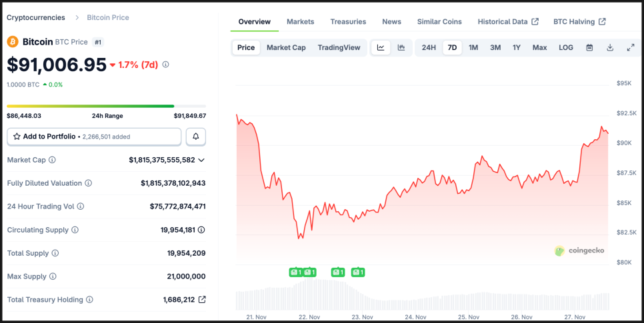Switch to the candlestick chart icon
This screenshot has height=323, width=644.
(x=401, y=47)
